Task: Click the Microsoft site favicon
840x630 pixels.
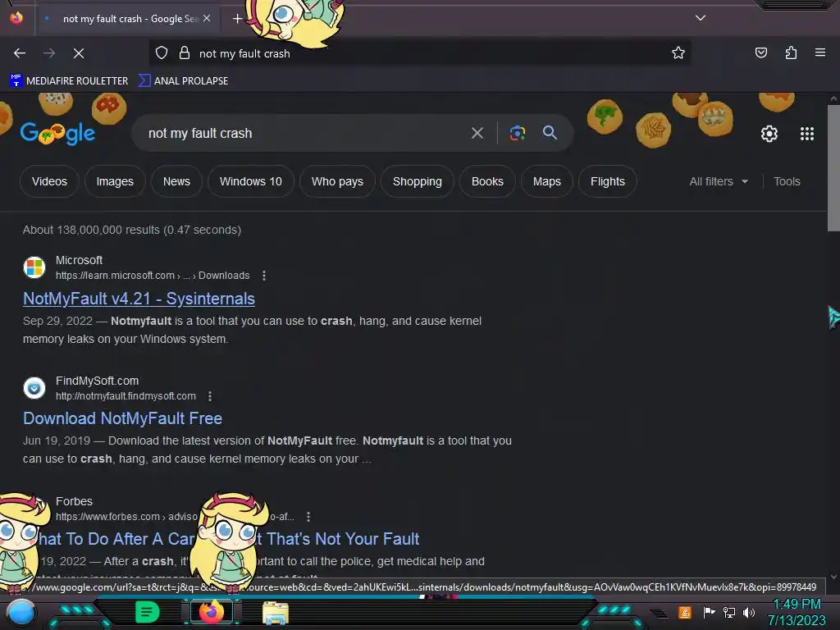Action: coord(34,267)
